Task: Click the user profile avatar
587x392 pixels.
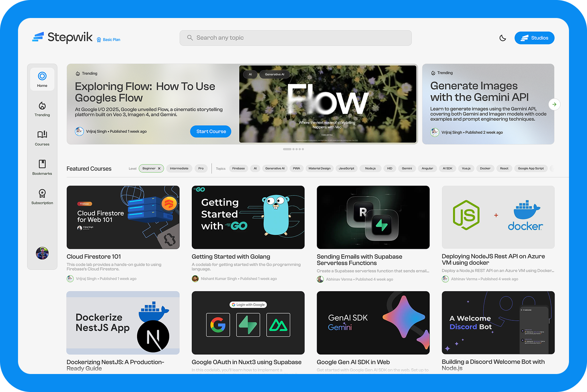Action: (x=42, y=253)
